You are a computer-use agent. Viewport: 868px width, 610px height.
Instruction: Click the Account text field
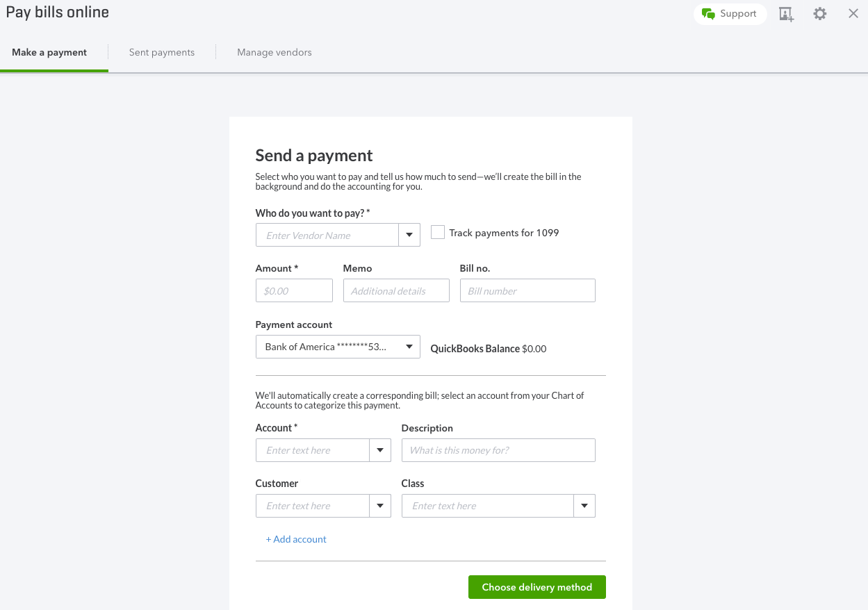click(x=312, y=450)
